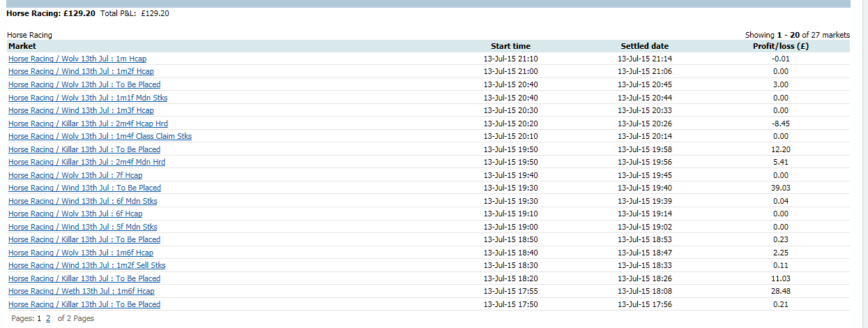Click the Total P&L: £129.20 text

(x=135, y=13)
